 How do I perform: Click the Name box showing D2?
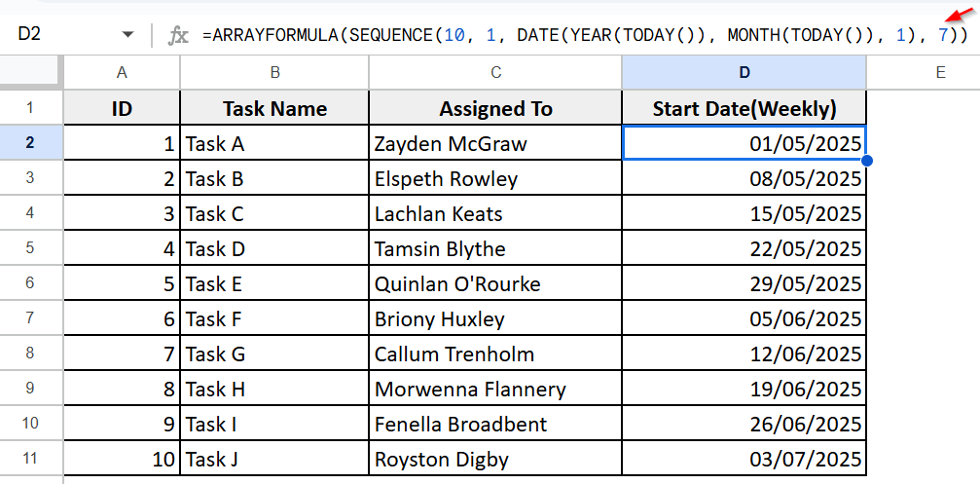point(58,36)
